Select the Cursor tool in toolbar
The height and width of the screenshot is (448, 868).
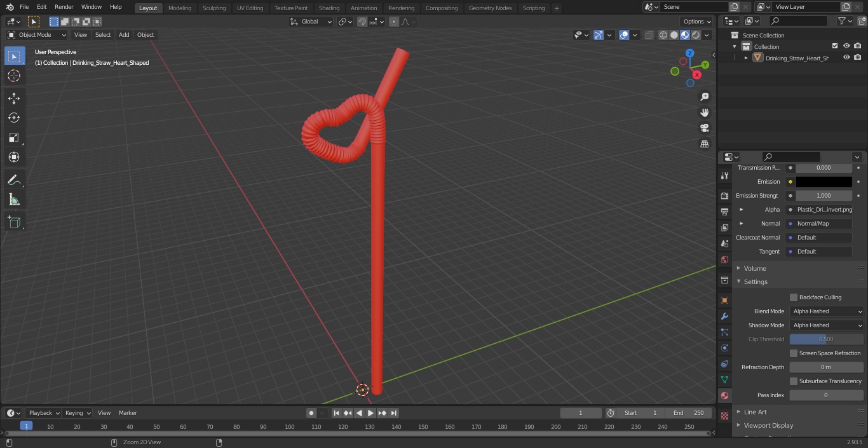coord(14,76)
